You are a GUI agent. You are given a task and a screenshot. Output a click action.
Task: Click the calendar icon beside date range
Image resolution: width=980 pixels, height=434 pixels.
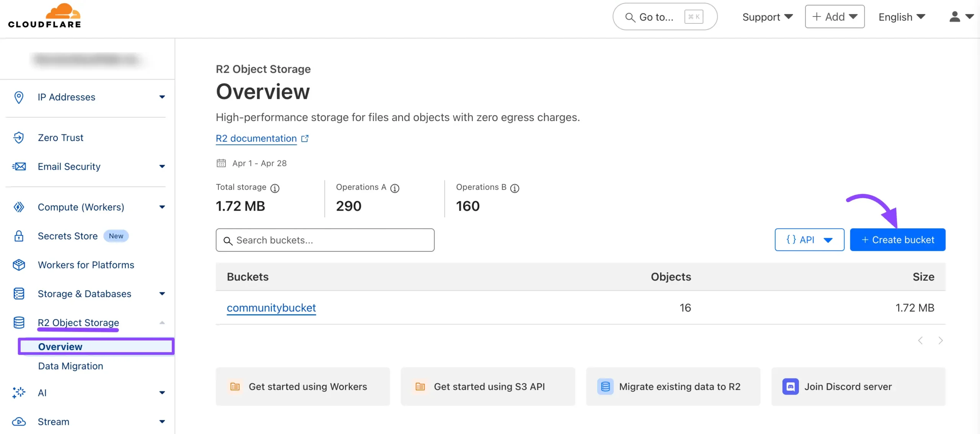pos(221,163)
